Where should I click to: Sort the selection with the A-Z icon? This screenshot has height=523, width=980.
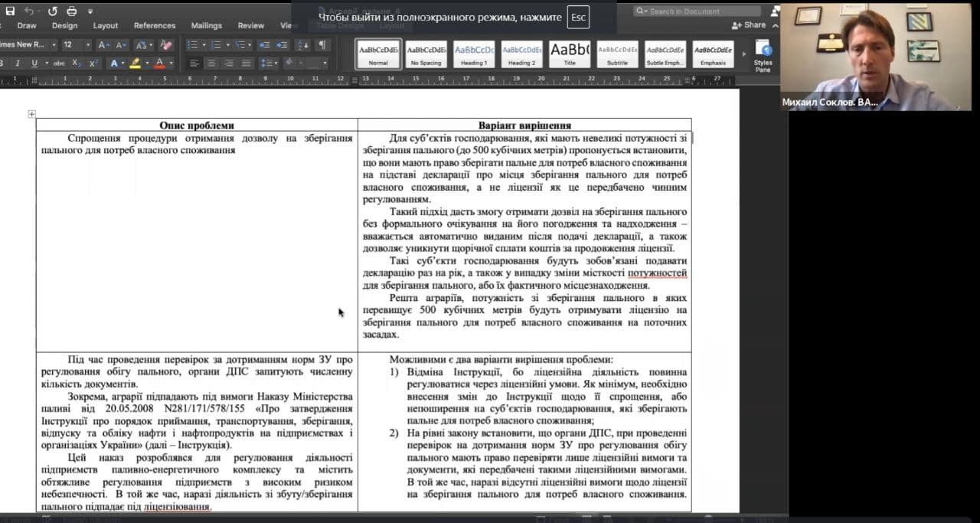point(304,44)
